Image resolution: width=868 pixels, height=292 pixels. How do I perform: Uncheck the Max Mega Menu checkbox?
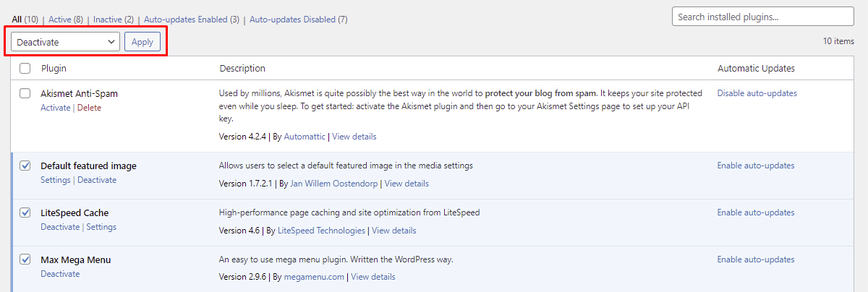pyautogui.click(x=25, y=259)
